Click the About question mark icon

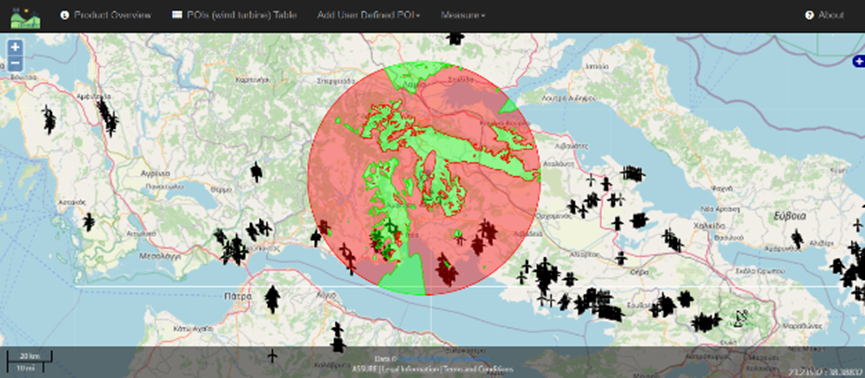point(809,15)
